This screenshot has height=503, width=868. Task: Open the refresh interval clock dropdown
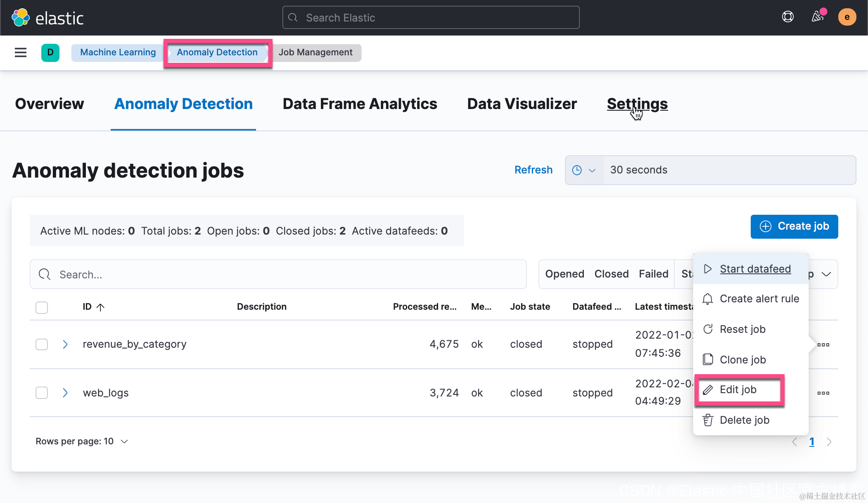pyautogui.click(x=583, y=170)
